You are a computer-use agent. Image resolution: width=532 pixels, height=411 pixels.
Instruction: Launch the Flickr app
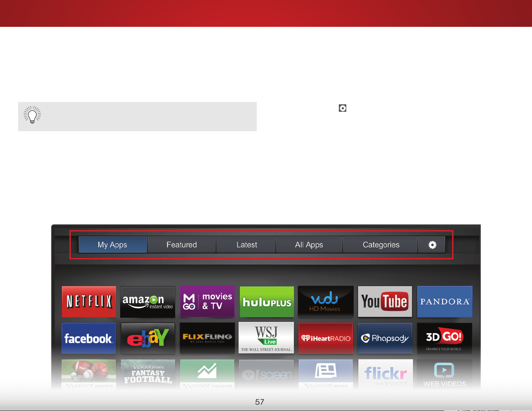point(386,374)
